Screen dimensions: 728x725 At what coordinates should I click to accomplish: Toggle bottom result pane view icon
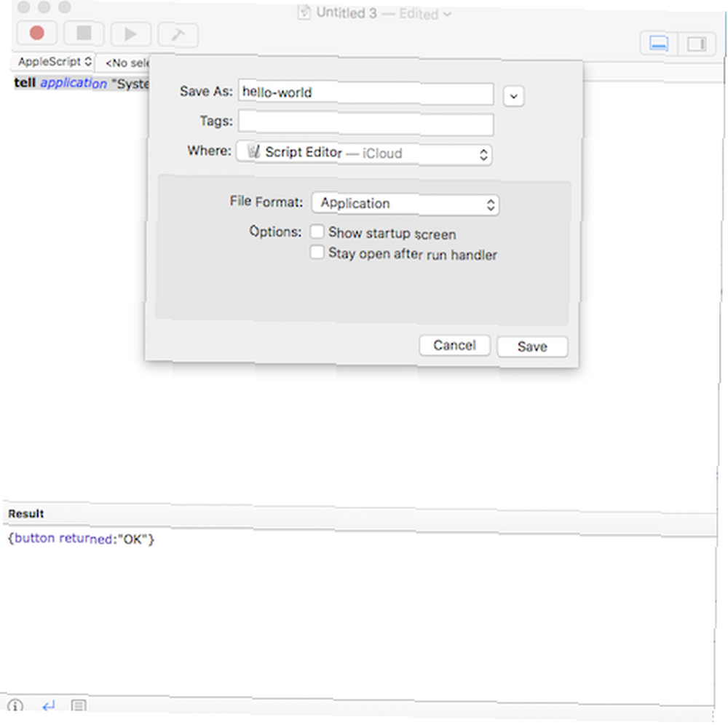(x=659, y=44)
